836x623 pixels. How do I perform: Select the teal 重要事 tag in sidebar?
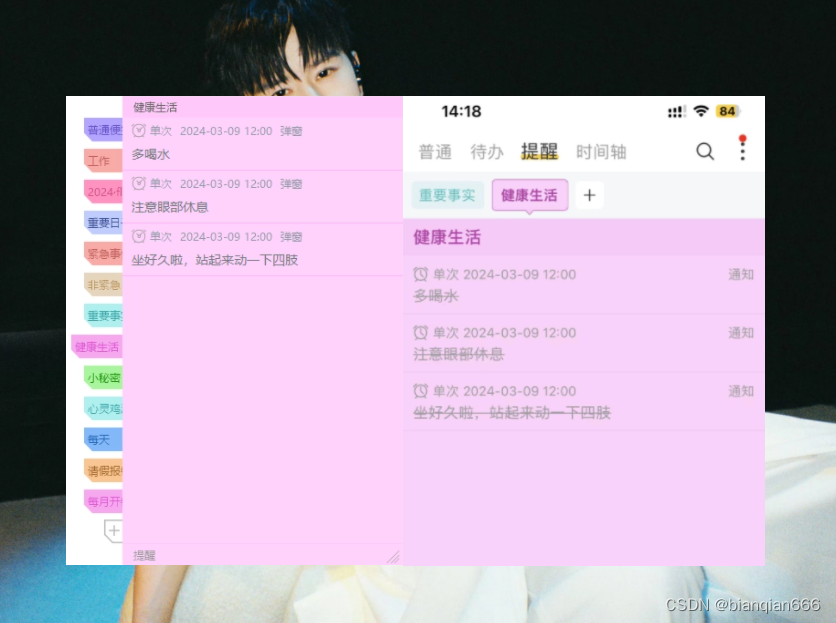tap(103, 315)
